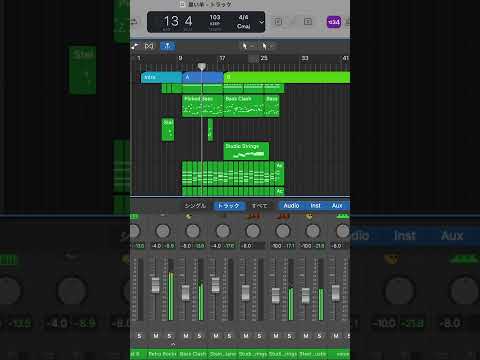Image resolution: width=480 pixels, height=360 pixels.
Task: Click Bass Clash channel volume fader
Action: pos(185,293)
